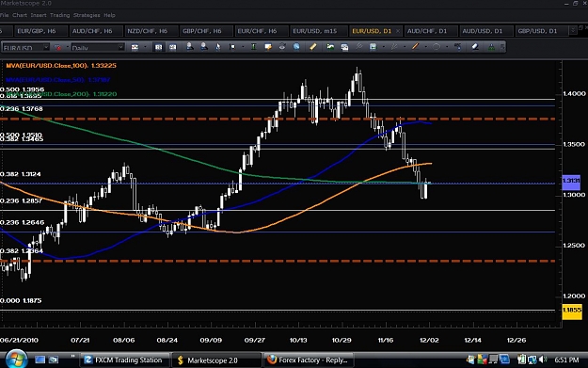The image size is (588, 368).
Task: Switch to GBP/CHF, H6 chart tab
Action: point(206,31)
